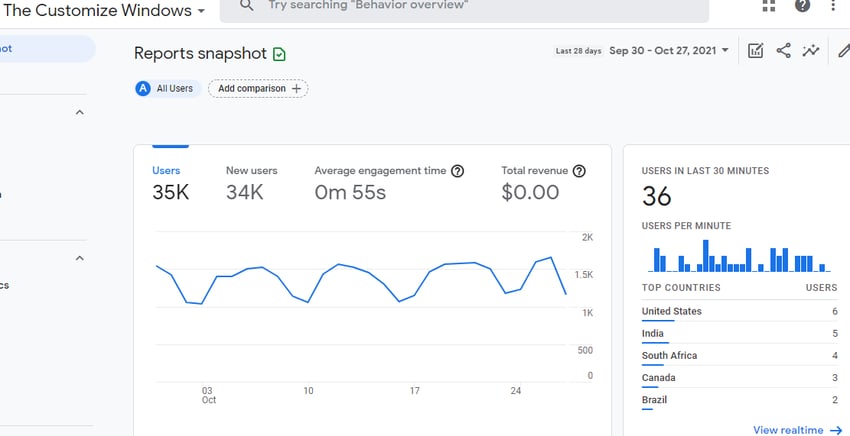This screenshot has height=436, width=850.
Task: Collapse the second sidebar section chevron
Action: [x=80, y=258]
